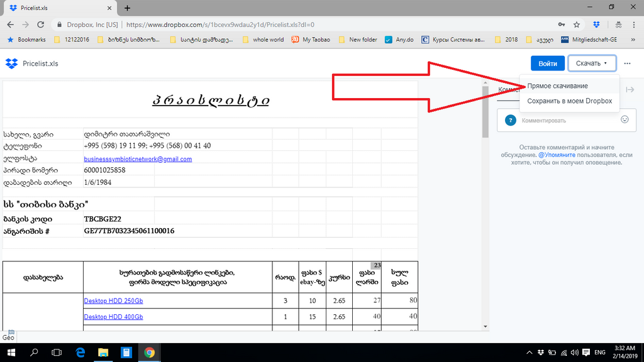Open My Taobao bookmark
Screen dimensions: 644x362
pos(311,40)
